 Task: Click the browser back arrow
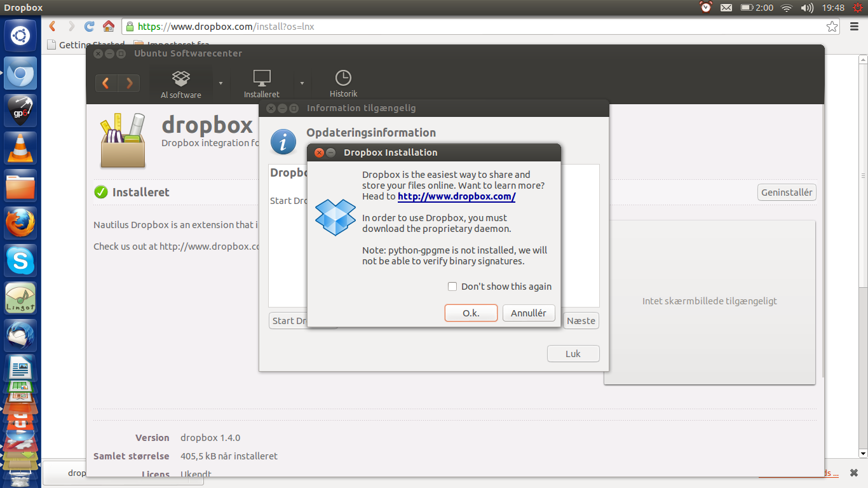pyautogui.click(x=52, y=26)
